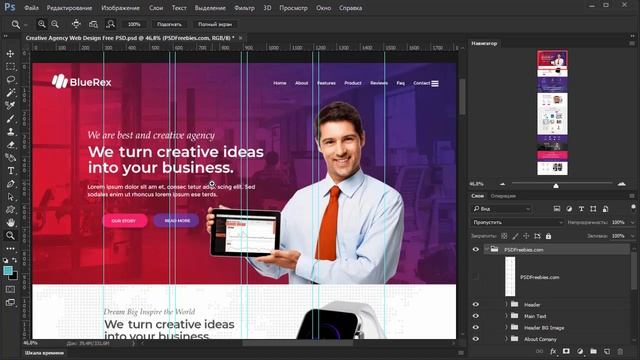Select the Слои panel tab
Screen dimensions: 640x360
pyautogui.click(x=478, y=196)
